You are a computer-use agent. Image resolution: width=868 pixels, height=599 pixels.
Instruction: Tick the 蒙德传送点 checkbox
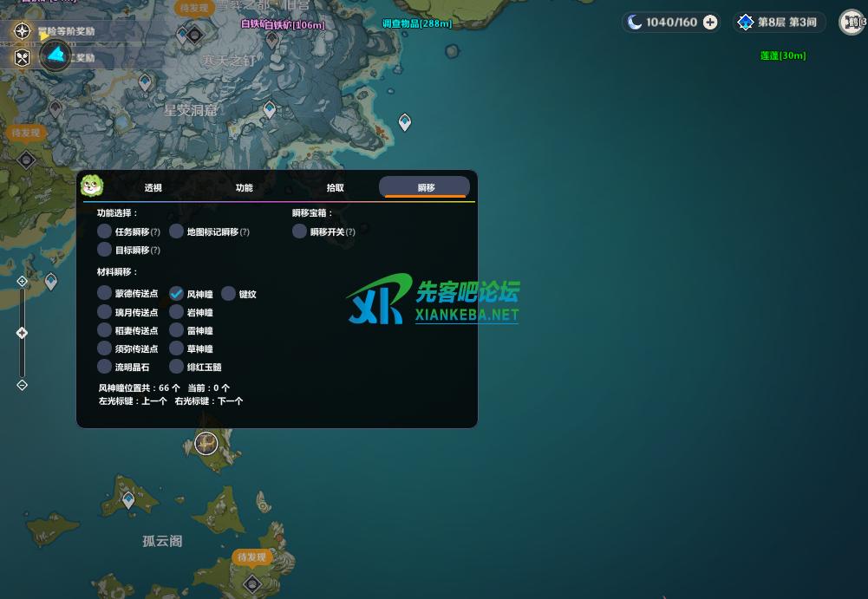(105, 294)
